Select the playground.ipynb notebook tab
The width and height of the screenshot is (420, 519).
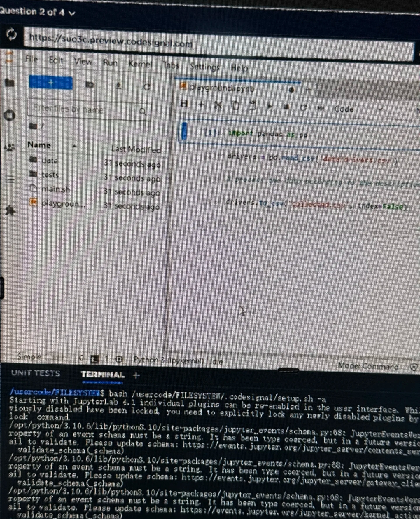pos(238,88)
